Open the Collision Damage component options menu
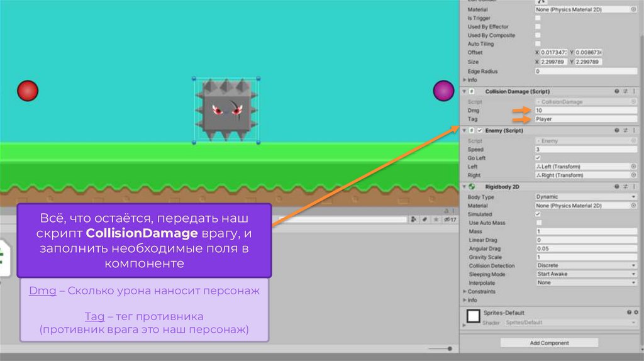 click(634, 91)
